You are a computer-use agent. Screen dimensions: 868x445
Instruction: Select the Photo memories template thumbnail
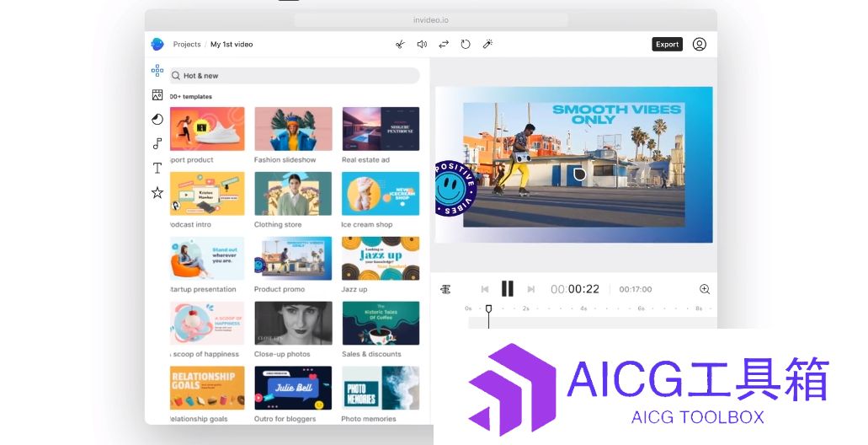point(381,388)
